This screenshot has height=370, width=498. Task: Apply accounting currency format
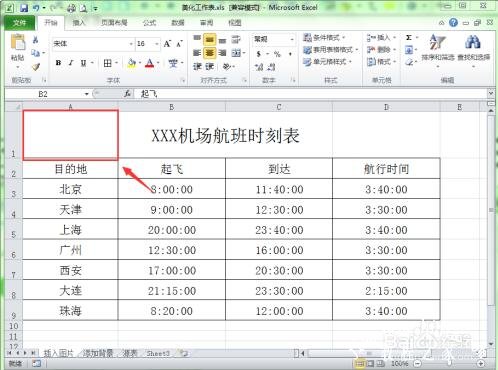259,54
